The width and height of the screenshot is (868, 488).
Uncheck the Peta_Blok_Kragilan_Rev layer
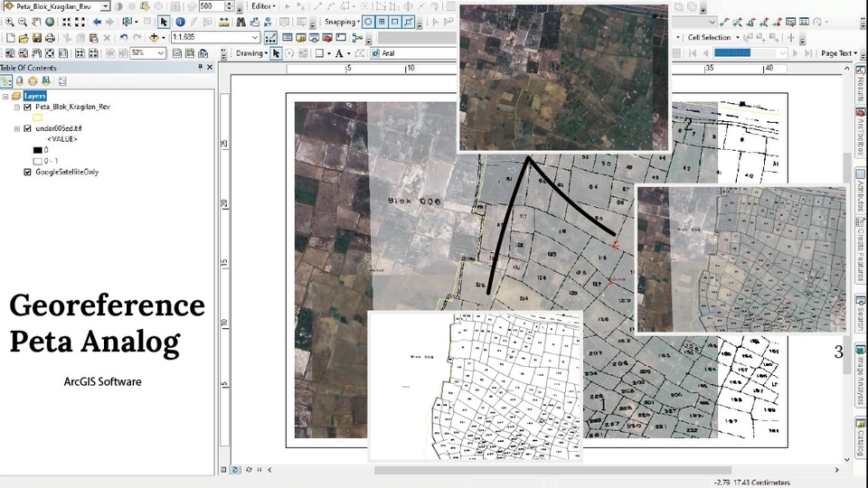[27, 107]
